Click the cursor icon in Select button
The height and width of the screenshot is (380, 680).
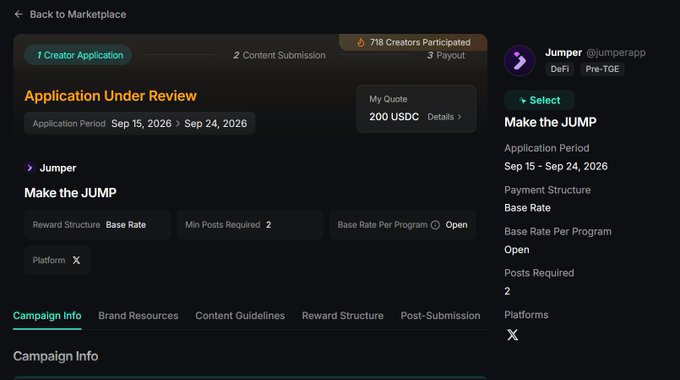pos(523,101)
